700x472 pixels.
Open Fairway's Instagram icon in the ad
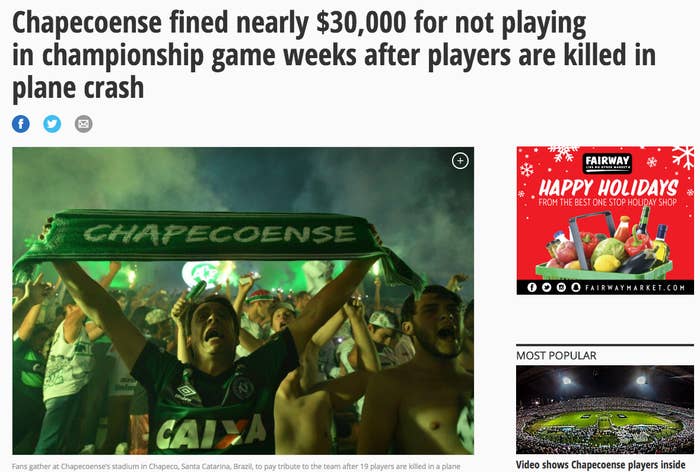click(561, 287)
